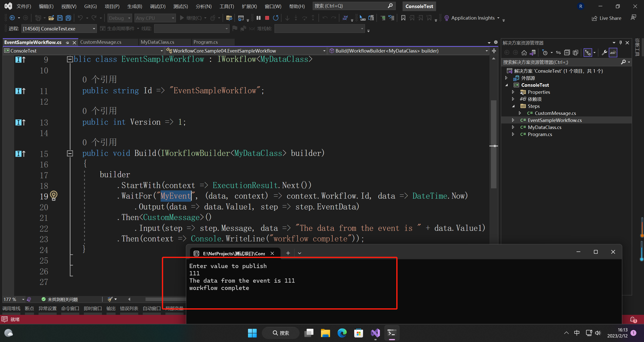Screen dimensions: 644x342
Task: Collapse All nodes in Solution Explorer toolbar
Action: 567,52
